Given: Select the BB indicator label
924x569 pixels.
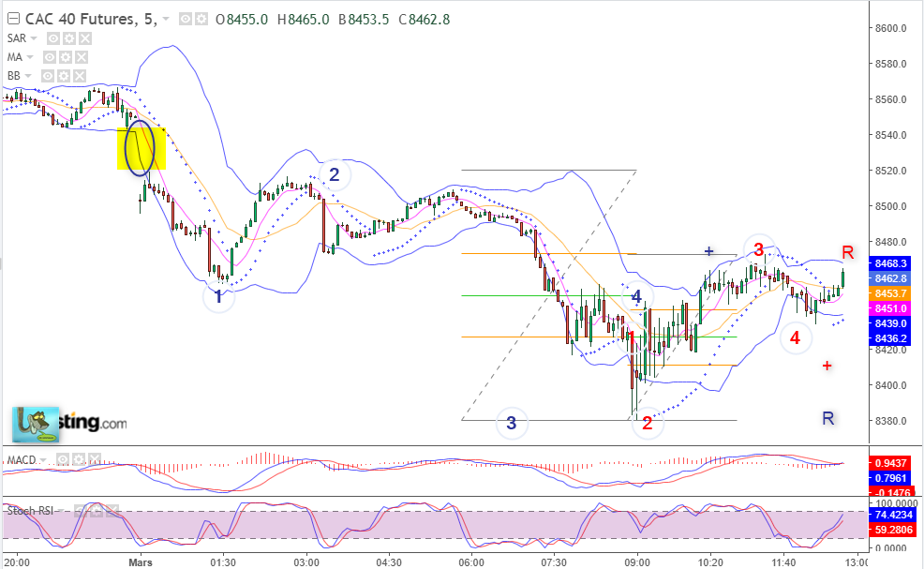Looking at the screenshot, I should coord(13,76).
